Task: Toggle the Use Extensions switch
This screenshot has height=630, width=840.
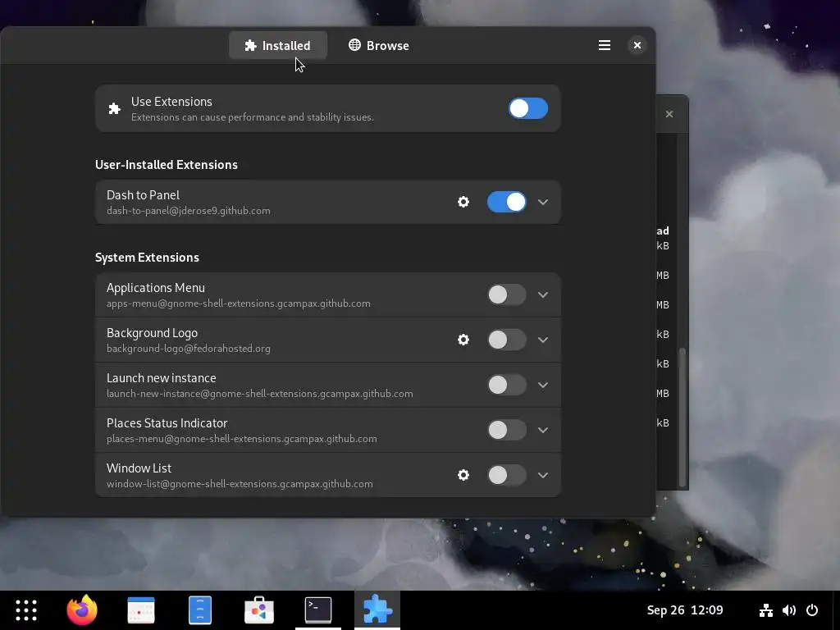Action: pyautogui.click(x=528, y=108)
